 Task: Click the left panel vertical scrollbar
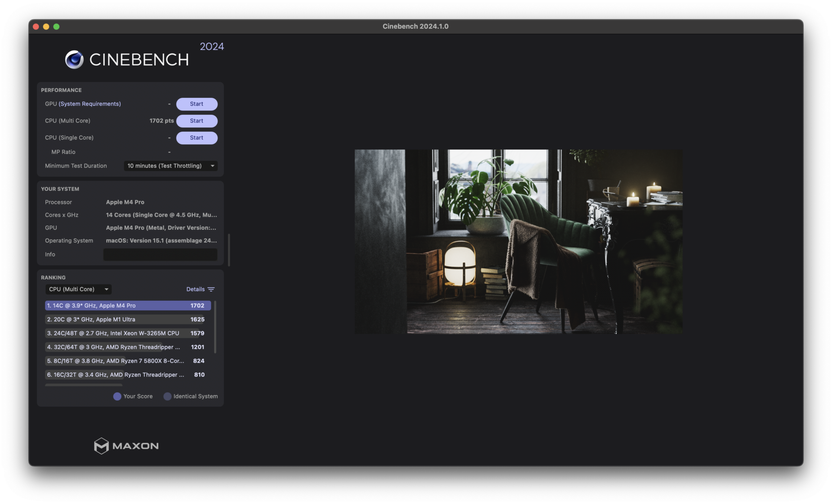pos(229,250)
